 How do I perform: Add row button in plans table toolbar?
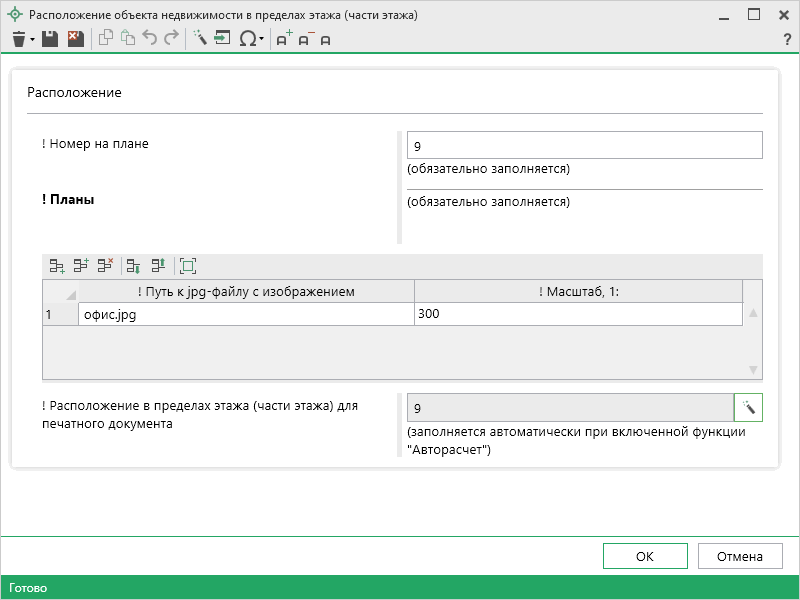tap(57, 266)
